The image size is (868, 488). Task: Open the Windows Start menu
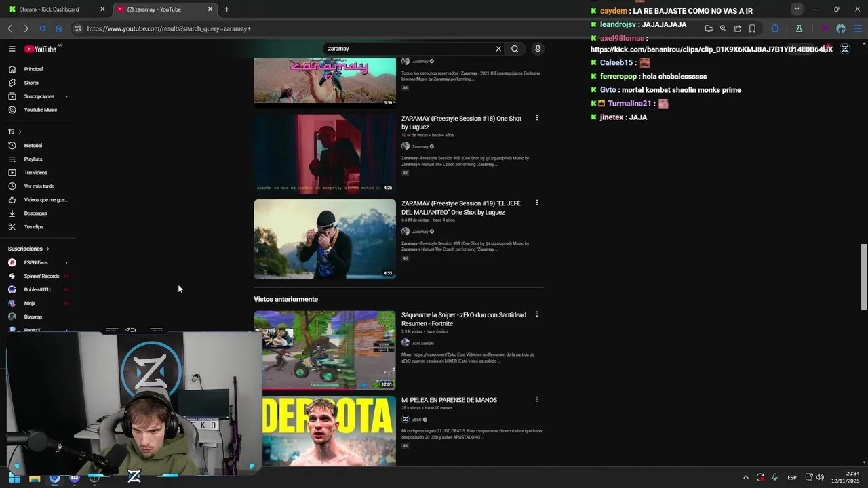14,478
